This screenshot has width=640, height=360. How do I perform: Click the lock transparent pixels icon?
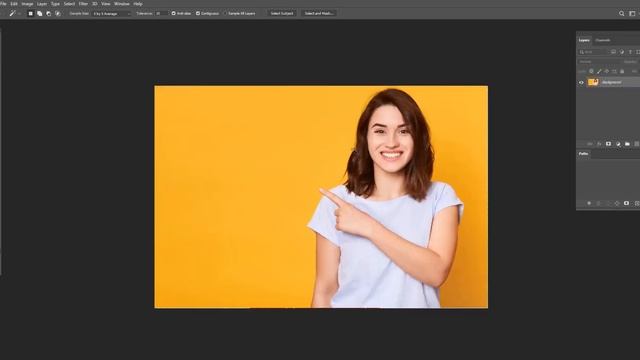pos(591,71)
